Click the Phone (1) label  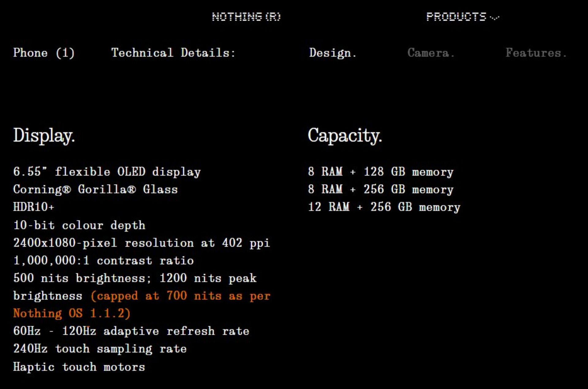tap(44, 53)
